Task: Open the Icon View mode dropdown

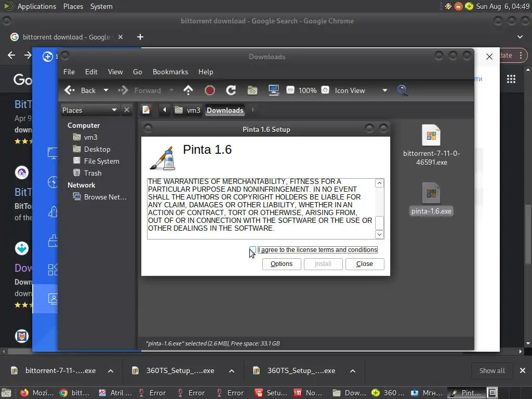Action: 361,90
